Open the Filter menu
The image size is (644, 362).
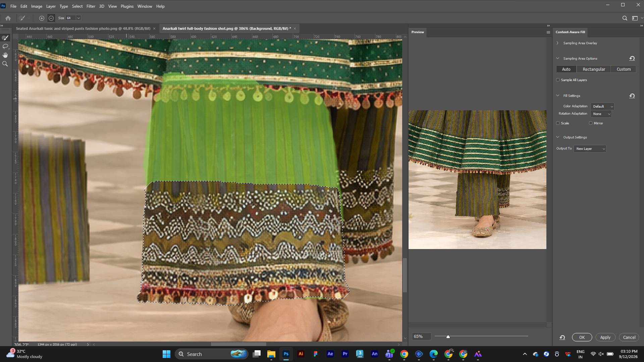pos(91,6)
